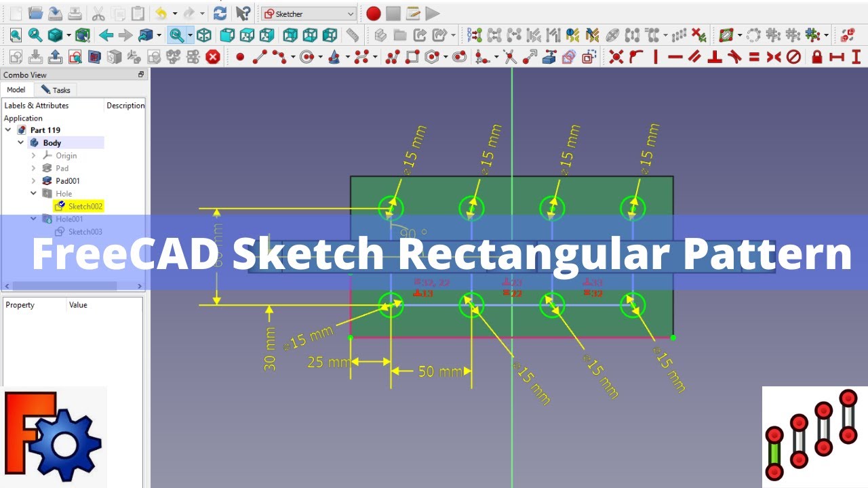Execute the macro with the play icon
Viewport: 868px width, 488px height.
click(432, 13)
